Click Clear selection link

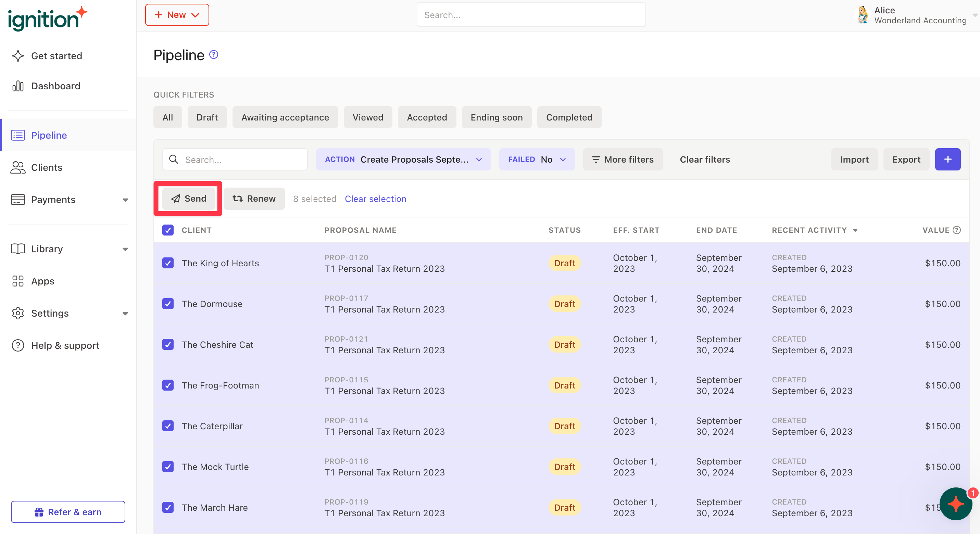(375, 199)
